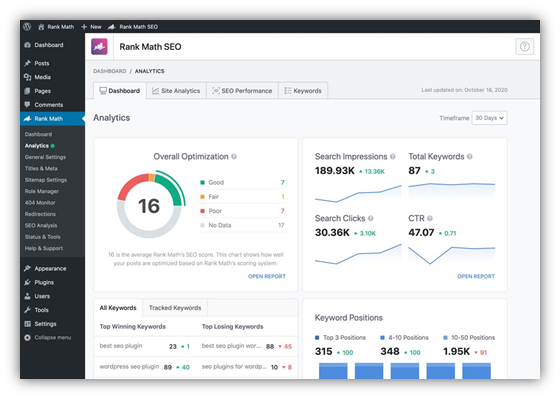Click the Users person icon
Screen dimensions: 560x398
click(28, 296)
